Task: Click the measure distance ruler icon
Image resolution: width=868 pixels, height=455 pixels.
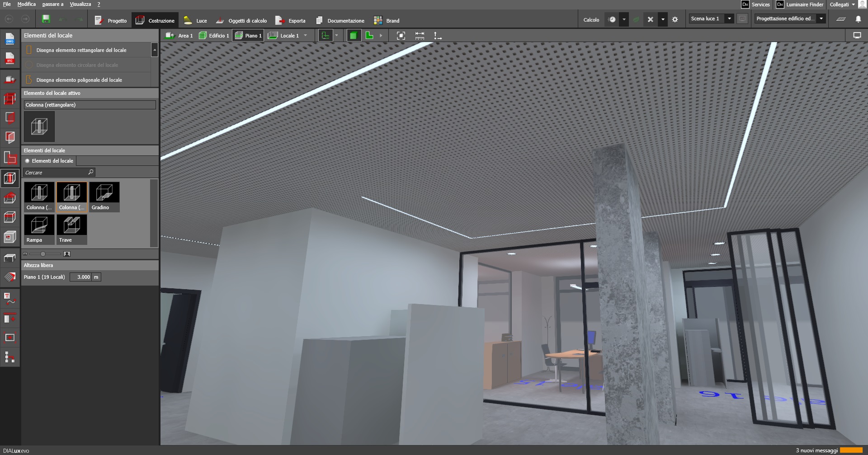Action: point(420,36)
